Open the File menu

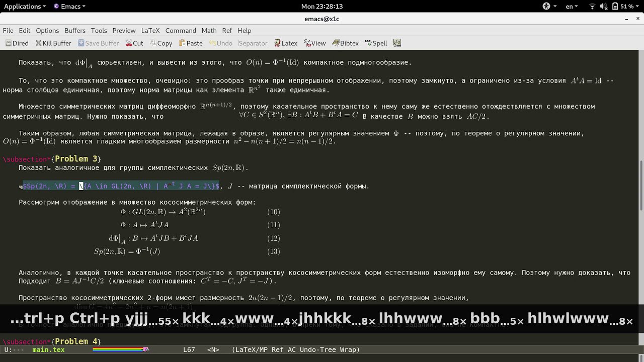tap(8, 31)
